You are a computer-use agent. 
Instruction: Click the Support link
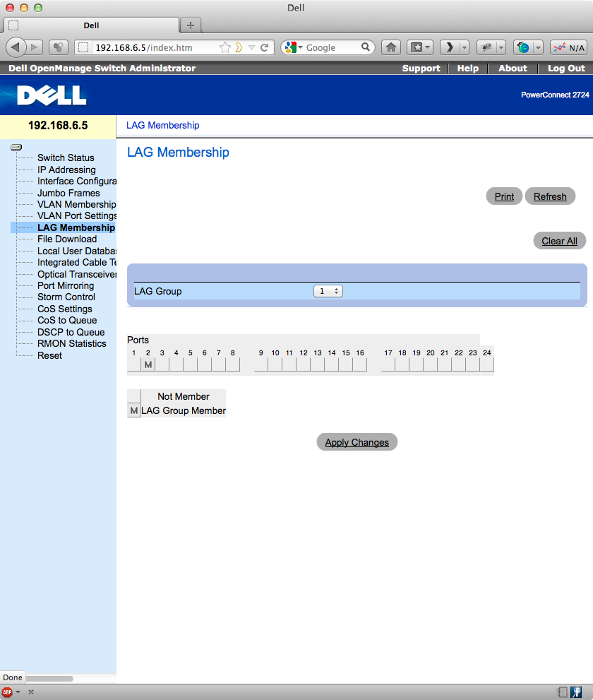(421, 69)
